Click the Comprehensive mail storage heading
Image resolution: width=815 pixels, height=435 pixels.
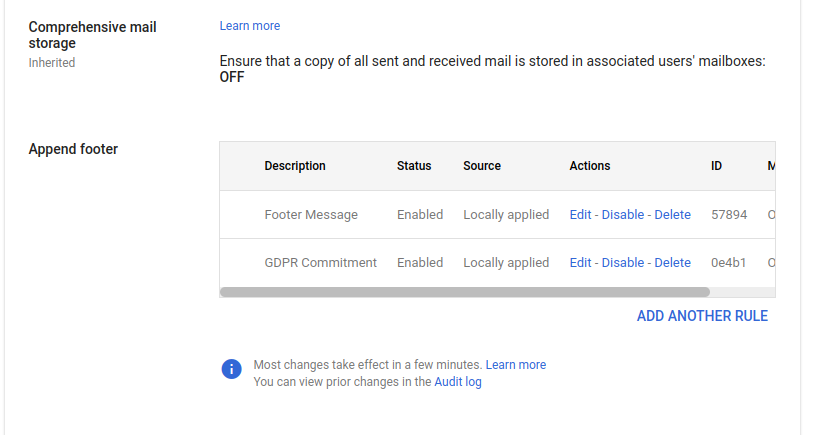pyautogui.click(x=92, y=35)
